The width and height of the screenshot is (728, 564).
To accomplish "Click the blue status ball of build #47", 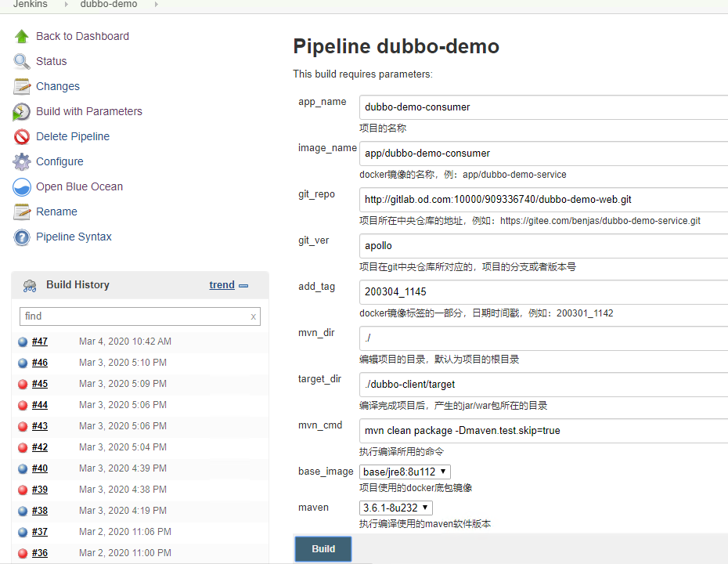I will tap(23, 342).
